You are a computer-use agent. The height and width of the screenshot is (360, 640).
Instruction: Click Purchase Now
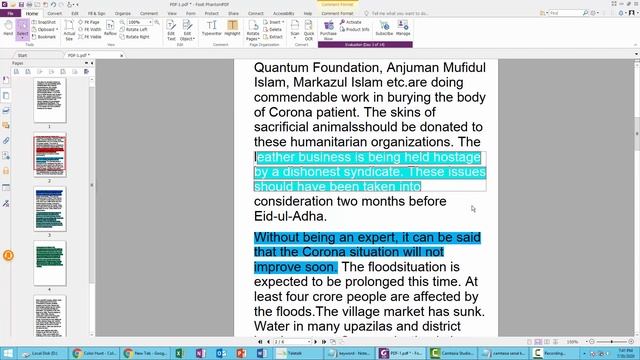click(x=328, y=31)
